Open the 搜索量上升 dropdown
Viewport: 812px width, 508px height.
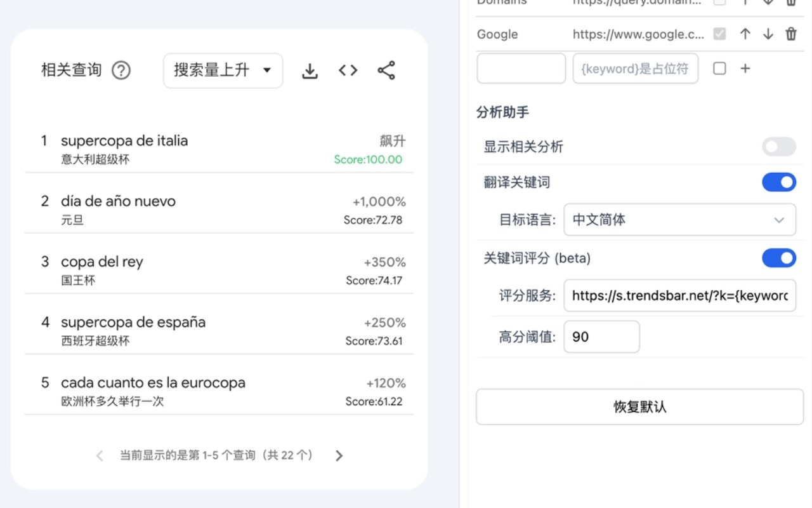click(x=223, y=70)
